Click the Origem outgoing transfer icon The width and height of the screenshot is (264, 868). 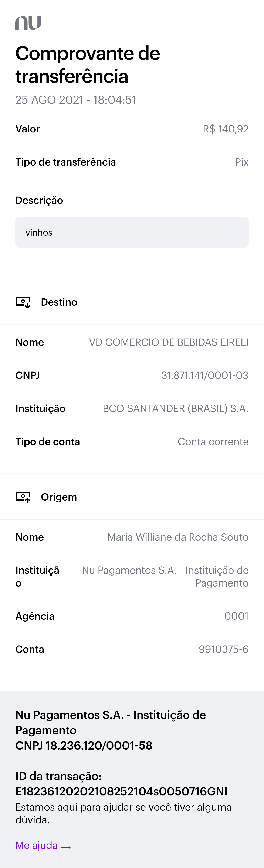(x=23, y=497)
